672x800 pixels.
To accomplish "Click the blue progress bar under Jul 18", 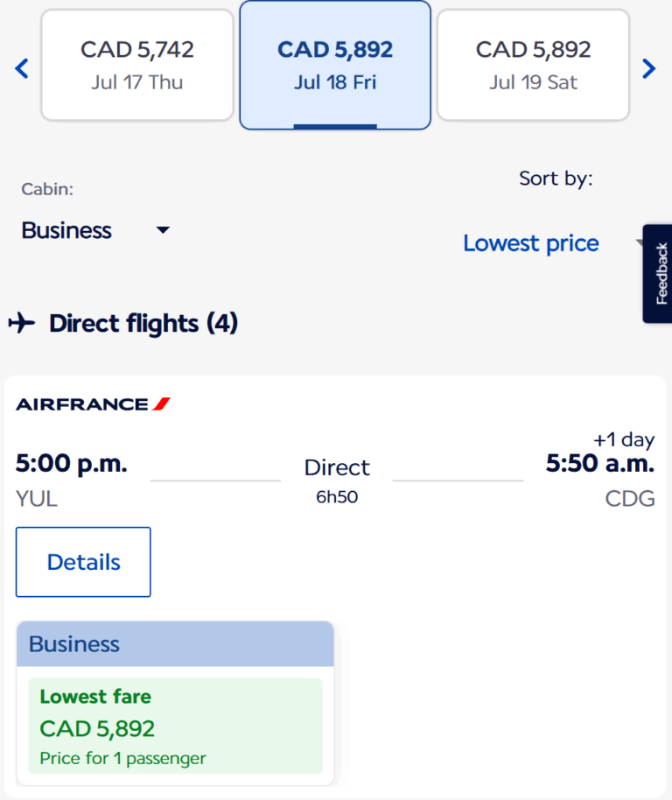I will pos(335,124).
